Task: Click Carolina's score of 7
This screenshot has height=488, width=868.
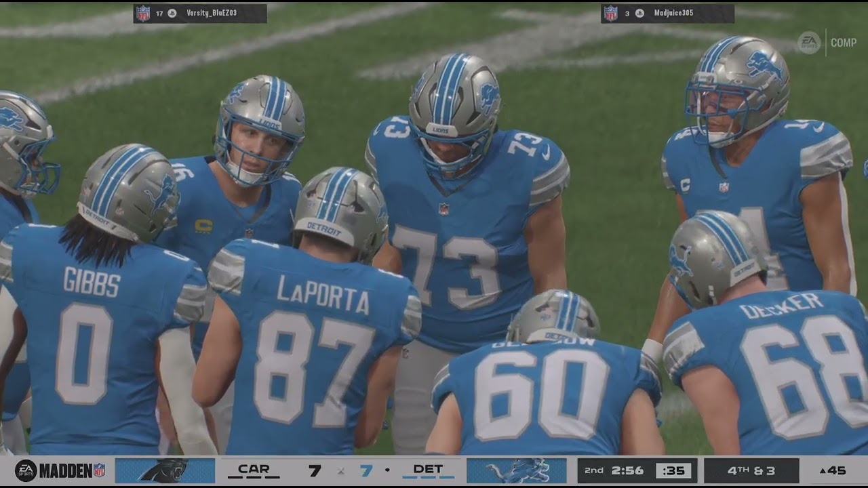Action: (x=314, y=470)
